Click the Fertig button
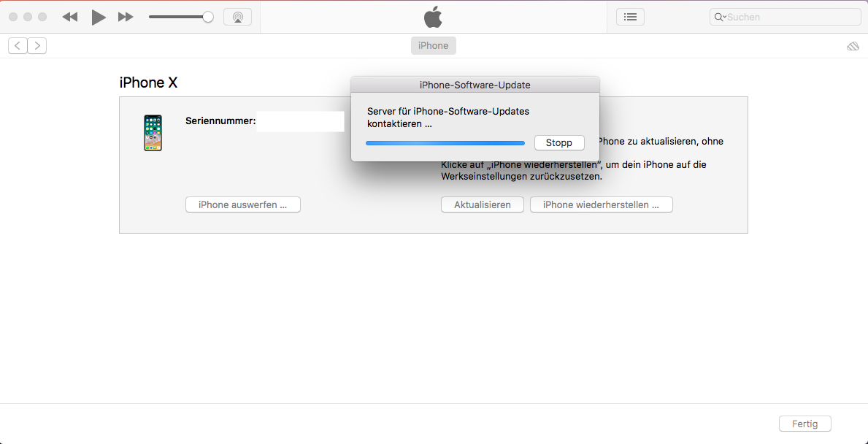The height and width of the screenshot is (444, 868). click(x=805, y=424)
